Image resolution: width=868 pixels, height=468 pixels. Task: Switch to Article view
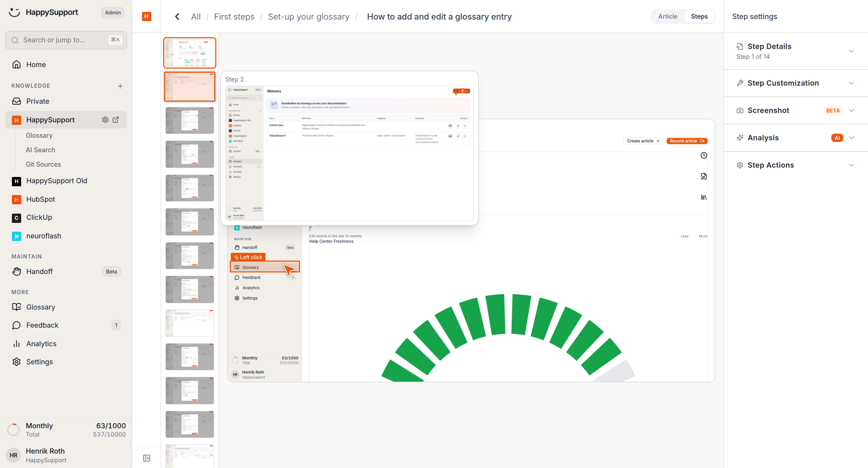pos(668,17)
